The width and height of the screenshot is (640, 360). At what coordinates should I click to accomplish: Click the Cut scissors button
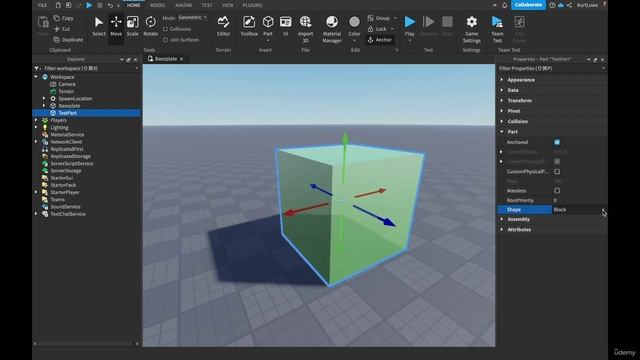tap(62, 29)
